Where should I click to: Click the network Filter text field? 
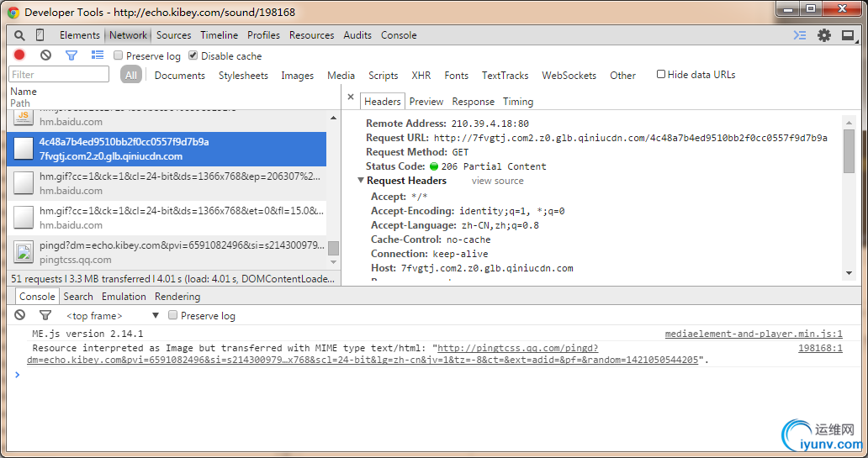60,75
